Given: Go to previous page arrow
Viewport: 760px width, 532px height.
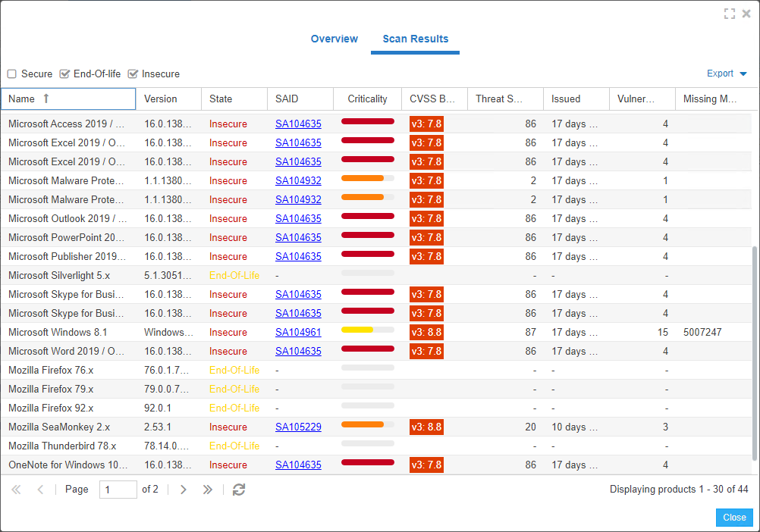Looking at the screenshot, I should pyautogui.click(x=40, y=490).
